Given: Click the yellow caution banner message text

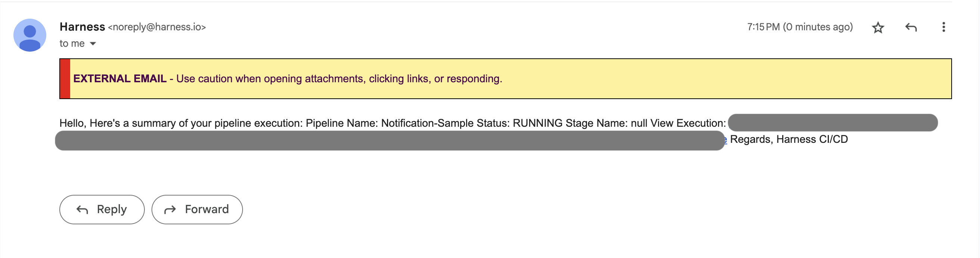Looking at the screenshot, I should (x=338, y=79).
